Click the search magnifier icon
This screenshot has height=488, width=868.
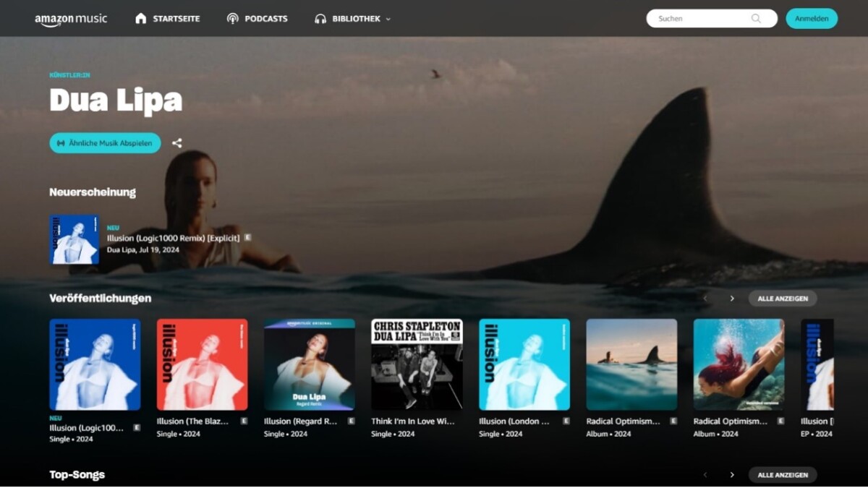(756, 18)
